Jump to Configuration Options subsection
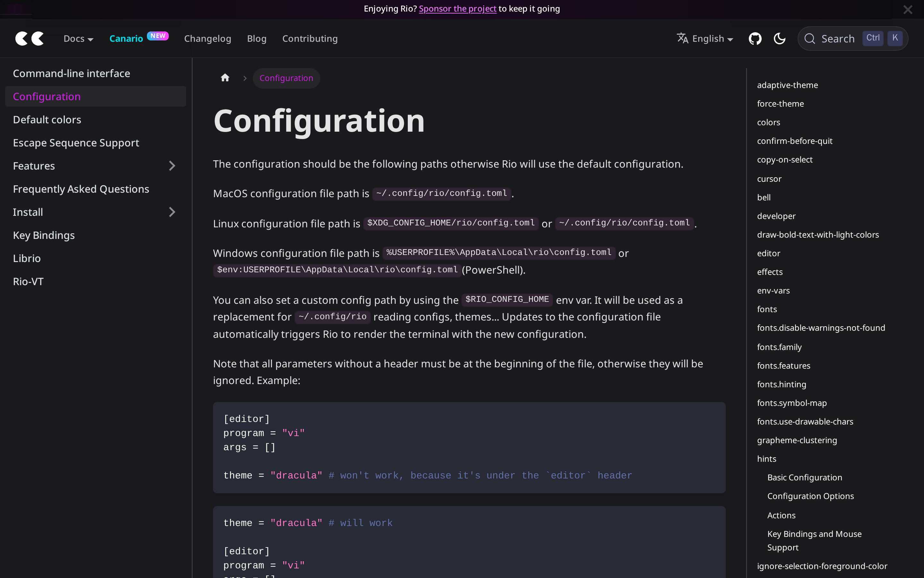The width and height of the screenshot is (924, 578). coord(811,496)
